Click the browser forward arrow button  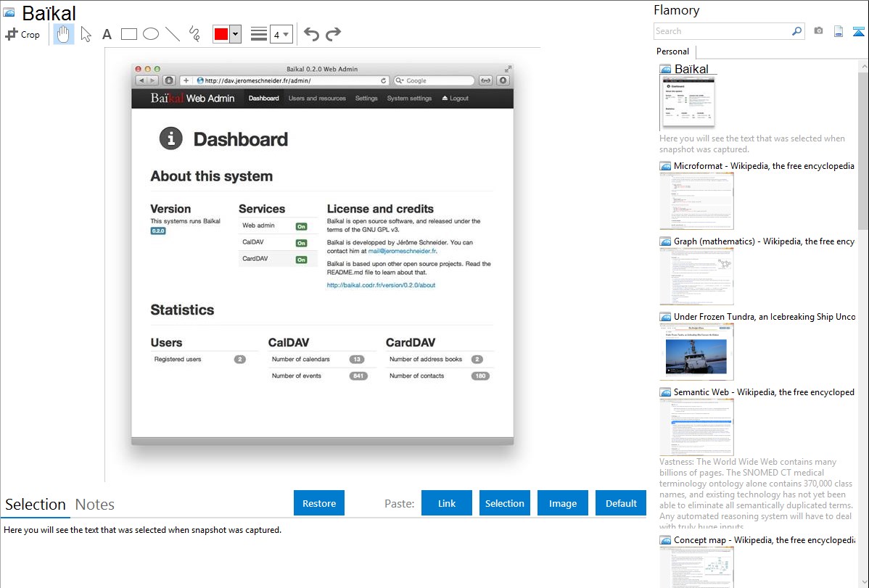153,80
